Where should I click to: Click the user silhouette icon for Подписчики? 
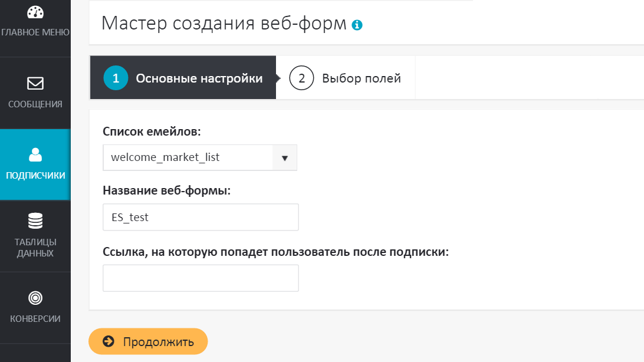(35, 155)
